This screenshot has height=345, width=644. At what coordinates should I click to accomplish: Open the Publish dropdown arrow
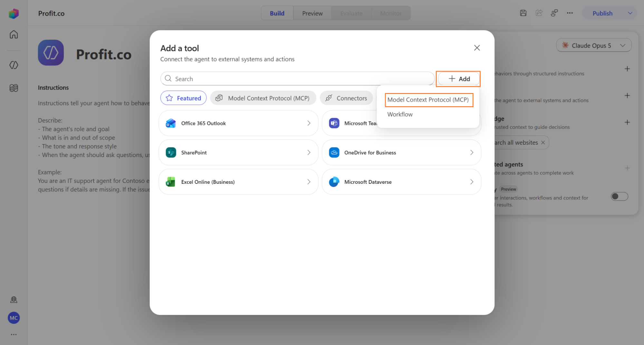[630, 13]
